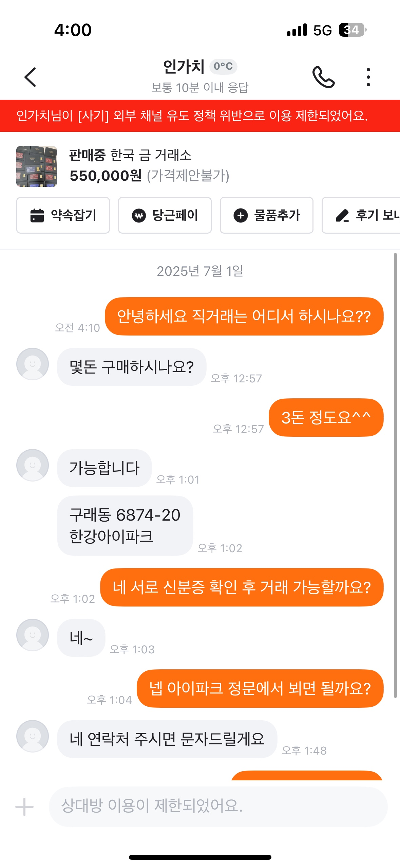
Task: Tap the phone call icon
Action: [x=323, y=77]
